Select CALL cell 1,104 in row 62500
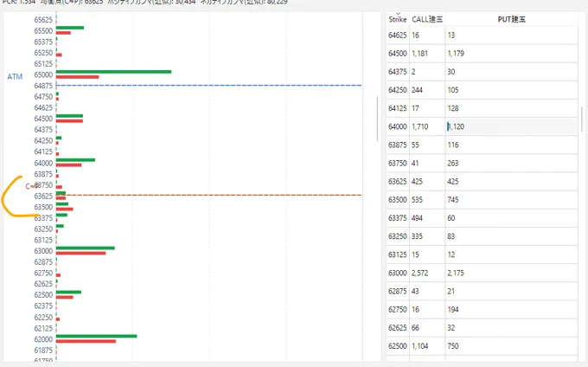The width and height of the screenshot is (588, 367). coord(419,346)
